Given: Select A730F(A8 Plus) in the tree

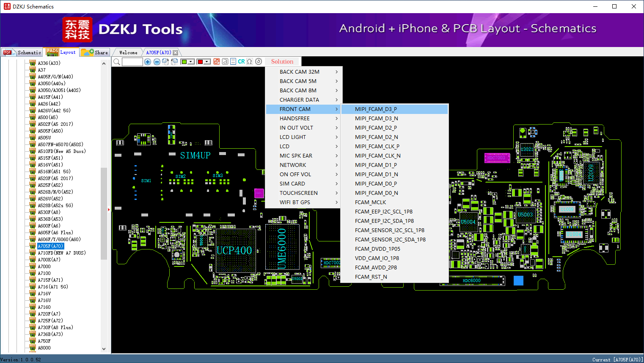Looking at the screenshot, I should tap(55, 327).
